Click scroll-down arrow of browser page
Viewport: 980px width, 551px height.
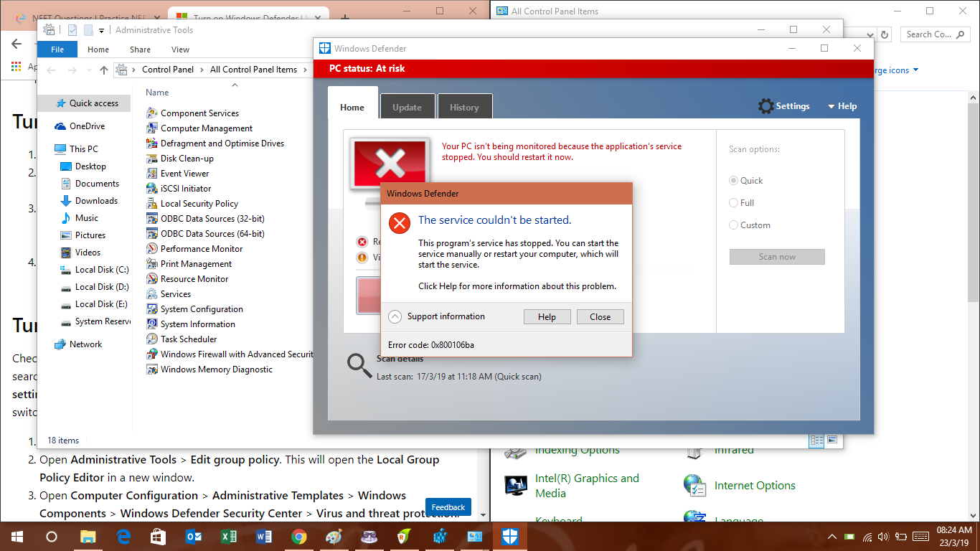[x=483, y=515]
